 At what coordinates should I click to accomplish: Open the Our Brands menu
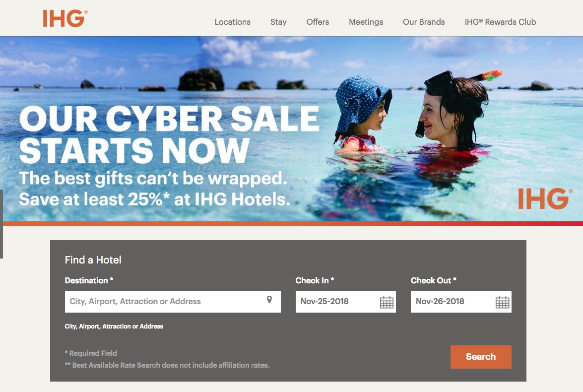click(x=424, y=22)
